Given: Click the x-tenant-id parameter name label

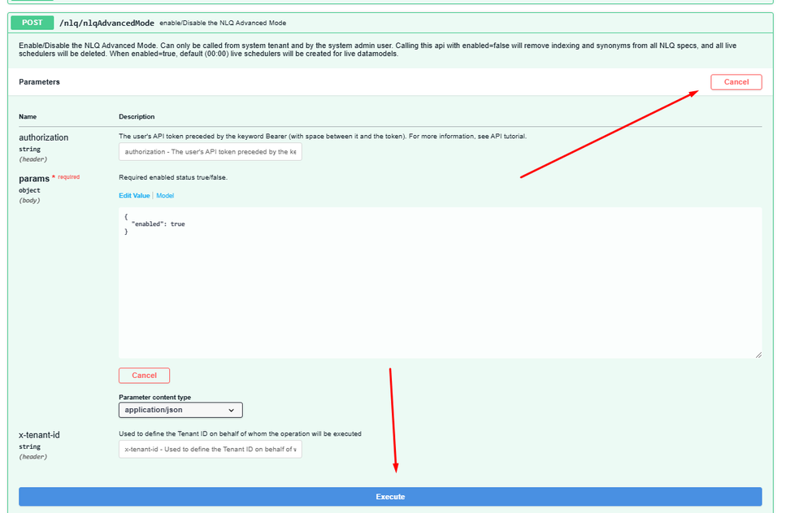Looking at the screenshot, I should [39, 435].
